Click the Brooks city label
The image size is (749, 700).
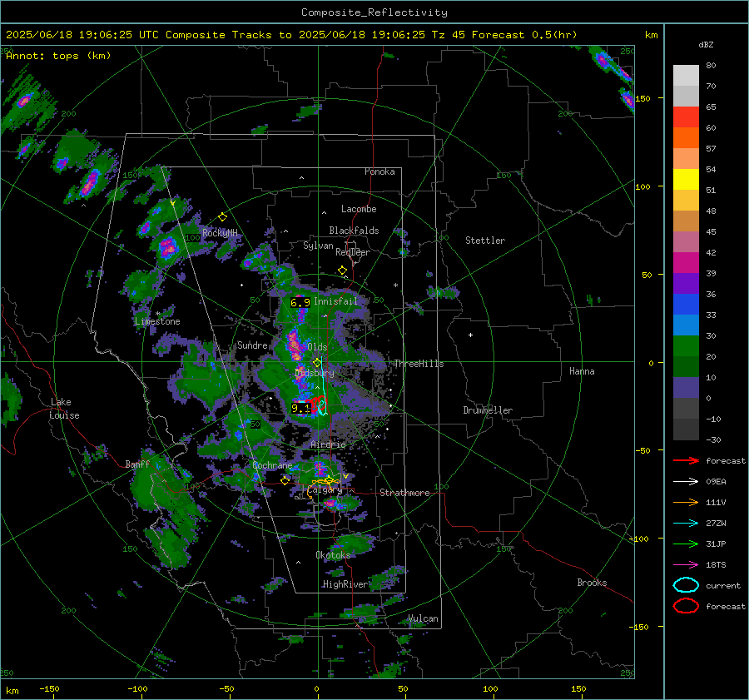coord(592,583)
